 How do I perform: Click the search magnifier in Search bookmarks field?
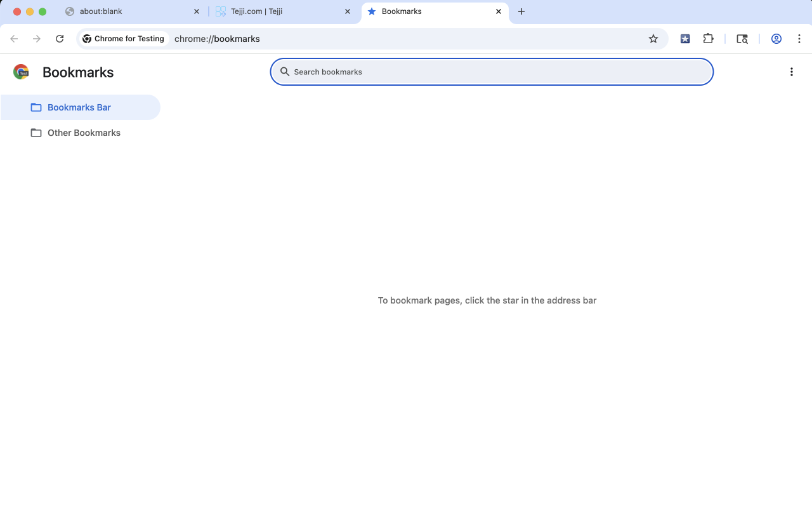(x=285, y=72)
